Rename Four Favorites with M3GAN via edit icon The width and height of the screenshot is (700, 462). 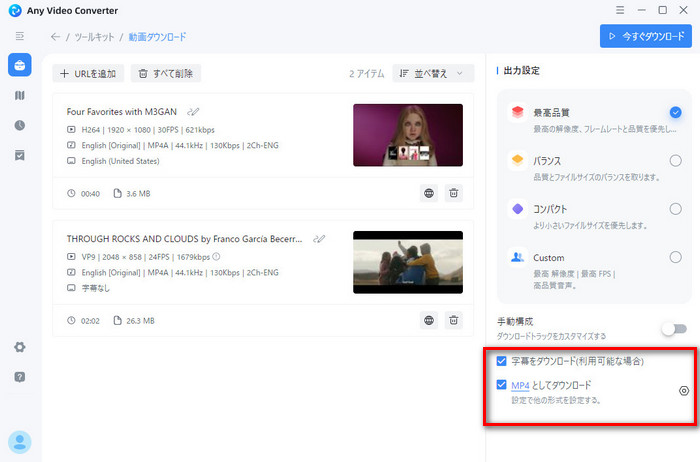(x=193, y=112)
